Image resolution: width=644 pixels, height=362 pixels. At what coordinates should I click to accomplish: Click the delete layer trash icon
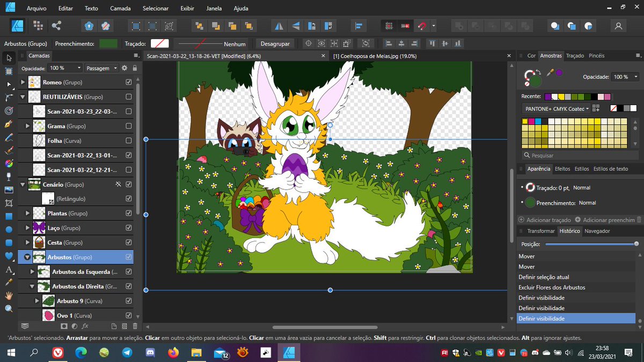coord(135,326)
